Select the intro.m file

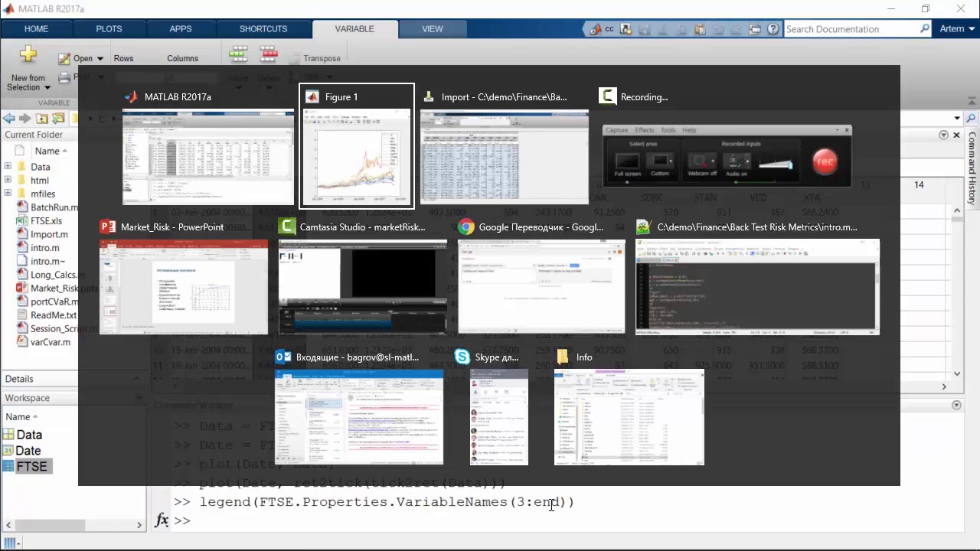pyautogui.click(x=44, y=248)
